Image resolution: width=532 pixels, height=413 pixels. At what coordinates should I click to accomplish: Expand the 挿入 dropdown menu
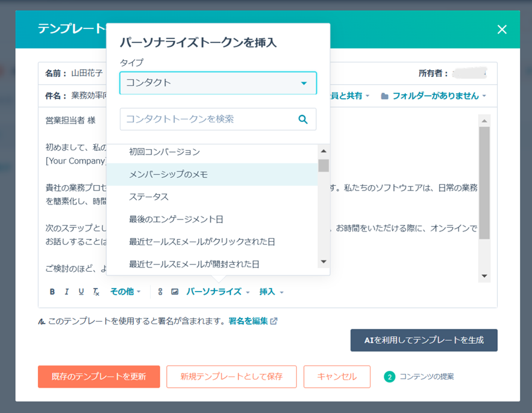point(271,292)
